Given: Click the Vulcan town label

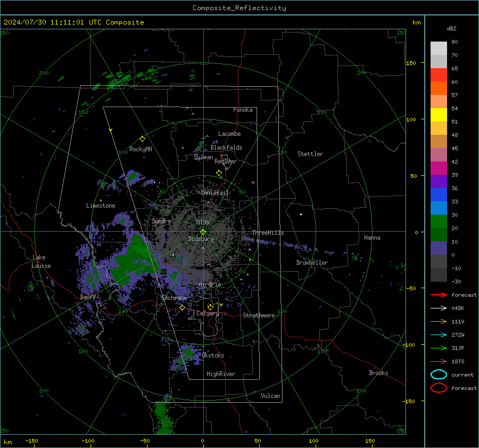Looking at the screenshot, I should pyautogui.click(x=270, y=396).
